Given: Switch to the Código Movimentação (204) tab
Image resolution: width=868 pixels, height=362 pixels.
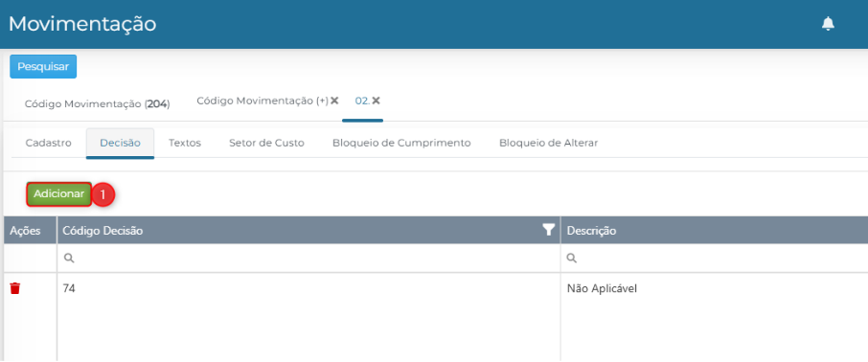Looking at the screenshot, I should pos(98,104).
